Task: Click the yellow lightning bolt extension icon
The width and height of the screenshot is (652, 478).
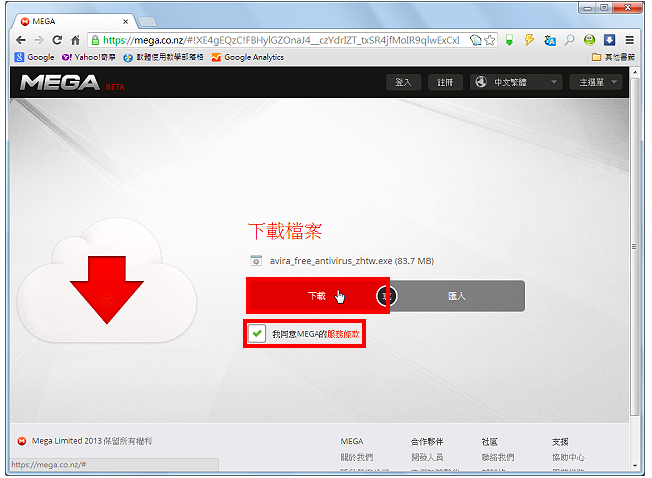Action: click(x=529, y=40)
